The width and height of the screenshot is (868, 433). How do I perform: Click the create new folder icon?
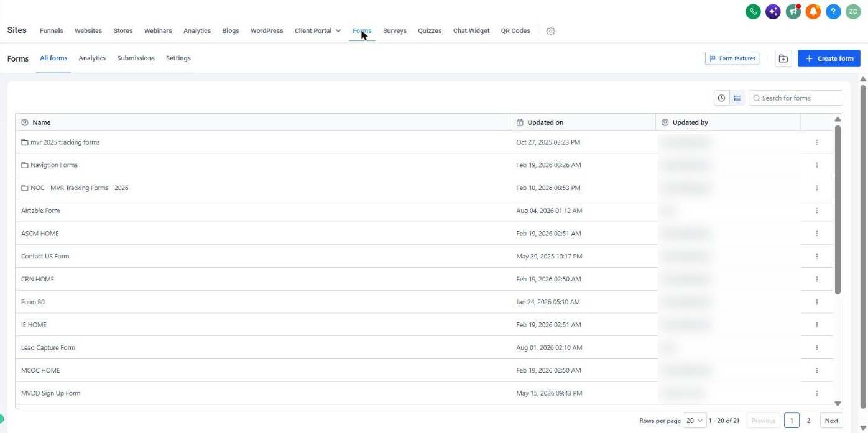coord(783,58)
